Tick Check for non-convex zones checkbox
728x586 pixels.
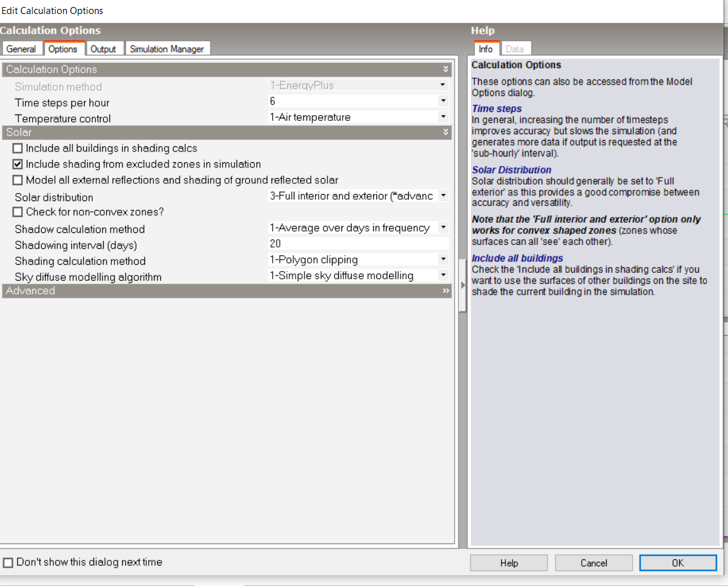pyautogui.click(x=18, y=212)
